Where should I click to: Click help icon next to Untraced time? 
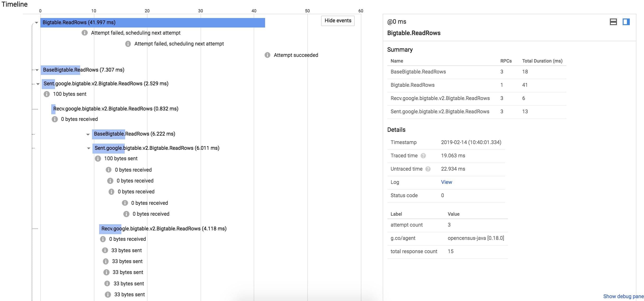428,169
